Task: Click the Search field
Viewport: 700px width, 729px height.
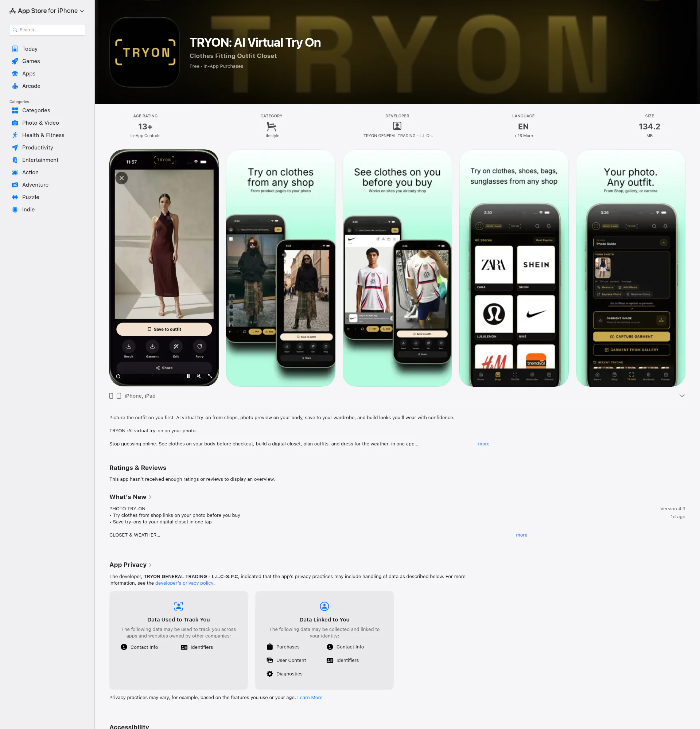Action: pos(47,30)
